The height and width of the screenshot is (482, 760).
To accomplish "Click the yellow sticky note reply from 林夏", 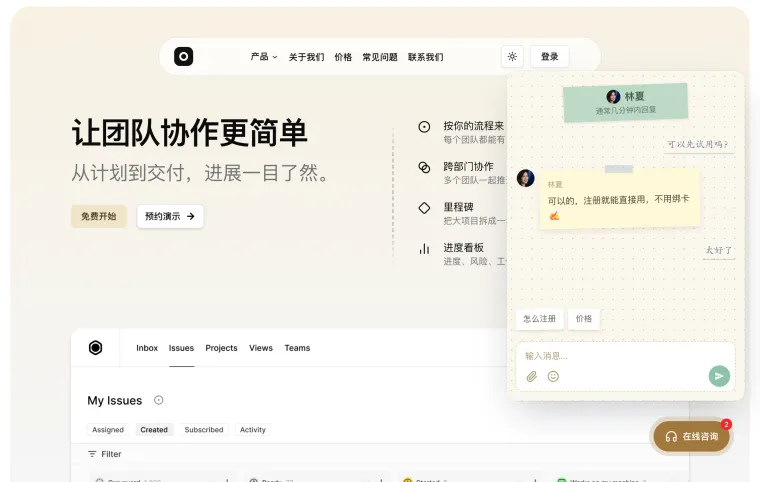I will point(619,199).
